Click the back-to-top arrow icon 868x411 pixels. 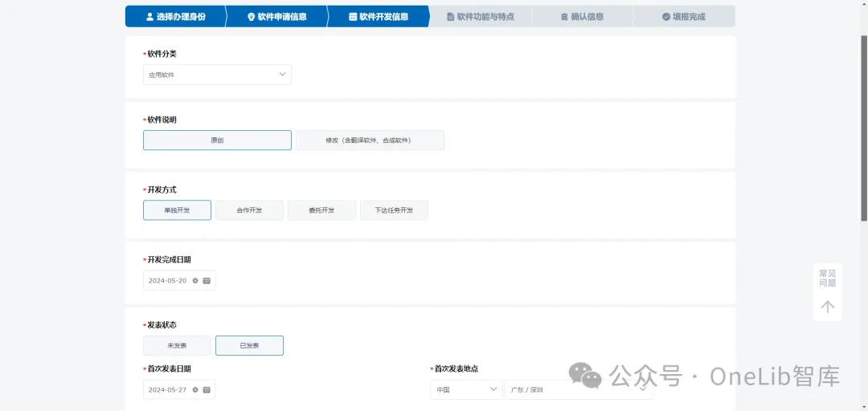828,307
